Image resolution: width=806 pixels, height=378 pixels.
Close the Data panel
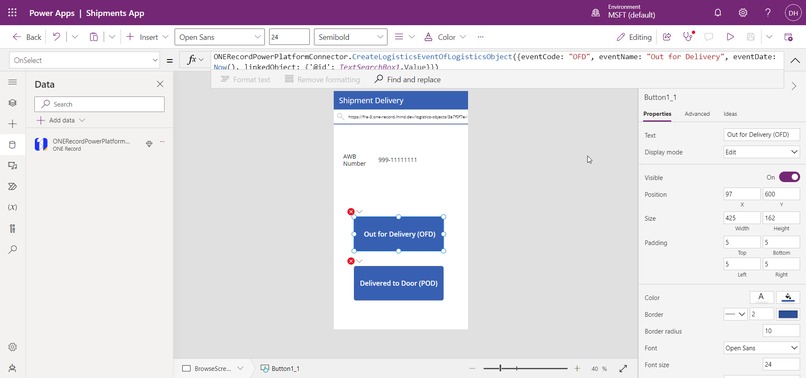point(160,84)
